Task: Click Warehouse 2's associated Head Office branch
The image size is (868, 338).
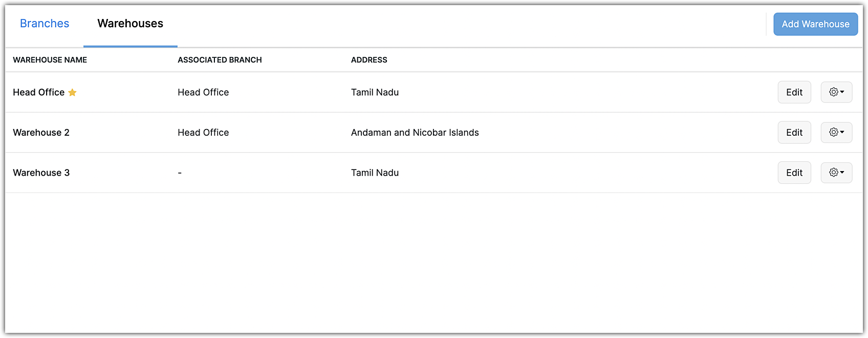Action: [203, 133]
